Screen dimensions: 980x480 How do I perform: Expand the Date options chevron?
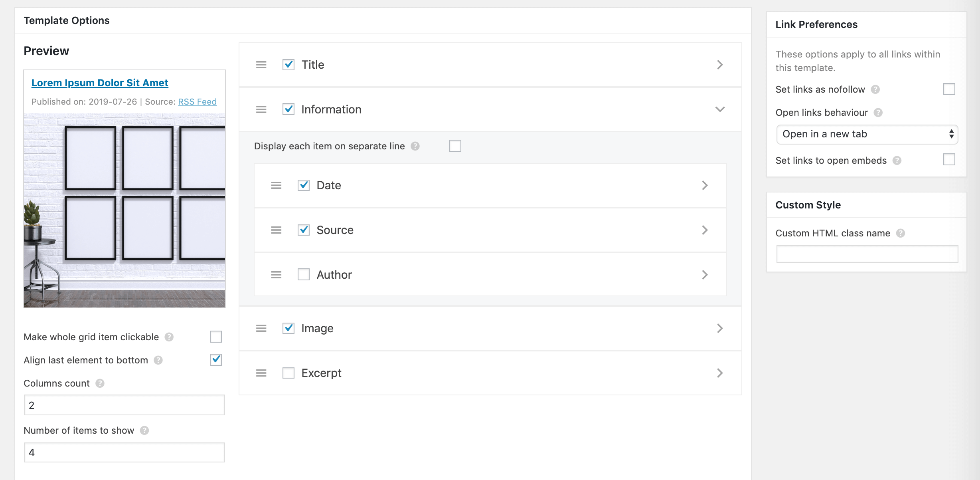[705, 185]
